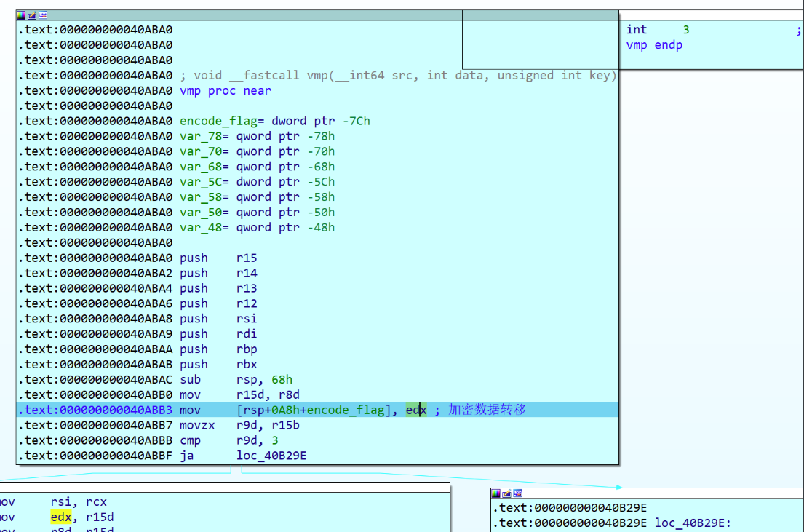The width and height of the screenshot is (804, 532).
Task: Click the group icon of loc_40B29E block
Action: click(x=518, y=493)
